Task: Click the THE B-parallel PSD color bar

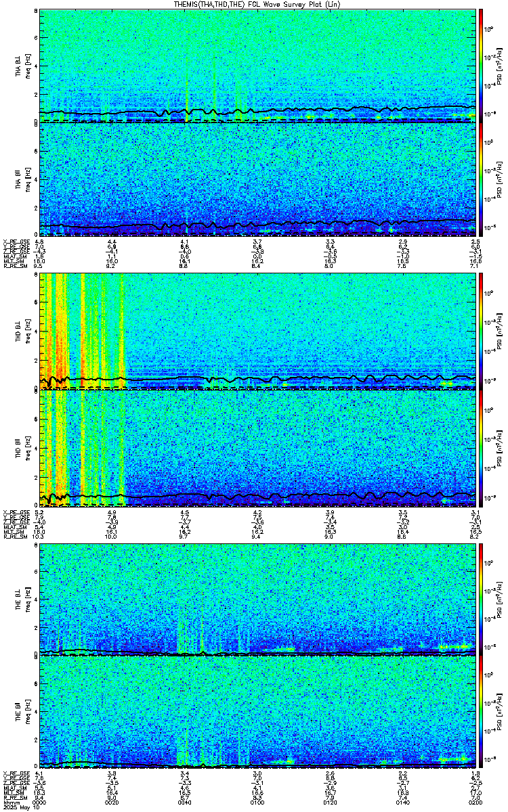Action: point(481,713)
